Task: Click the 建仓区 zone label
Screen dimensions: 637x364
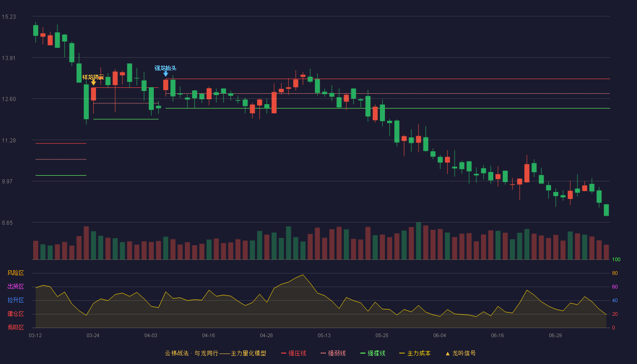Action: [x=15, y=314]
